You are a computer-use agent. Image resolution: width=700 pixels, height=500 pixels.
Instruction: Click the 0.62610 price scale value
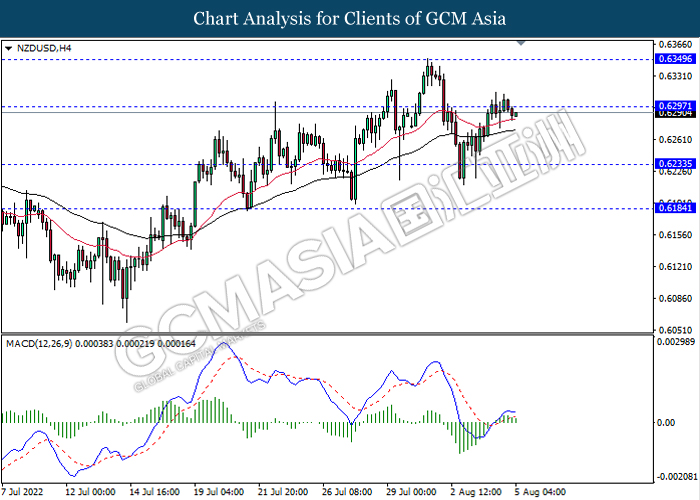point(675,140)
